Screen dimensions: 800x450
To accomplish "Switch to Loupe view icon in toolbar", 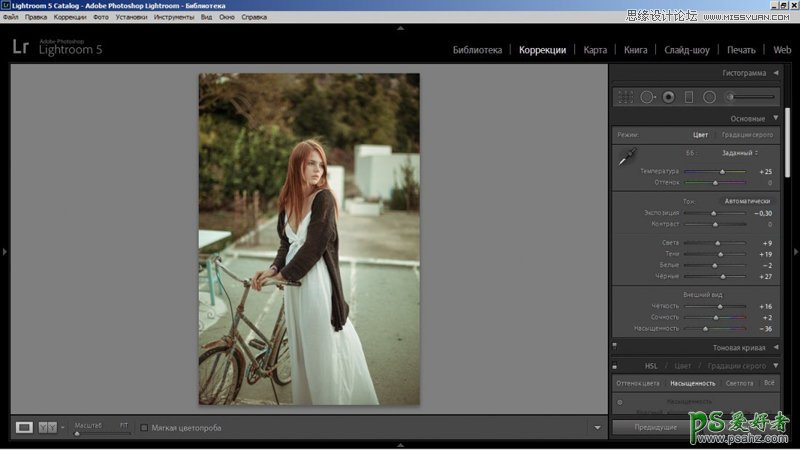I will click(x=24, y=427).
